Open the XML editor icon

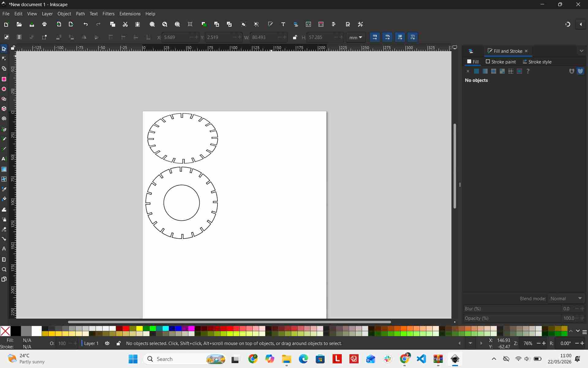308,24
